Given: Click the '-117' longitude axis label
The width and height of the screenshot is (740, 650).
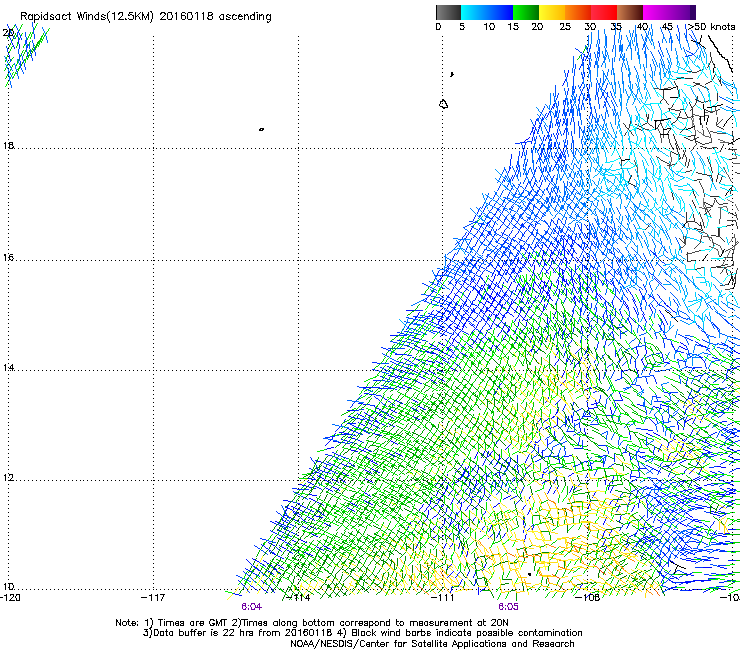Looking at the screenshot, I should pos(153,598).
